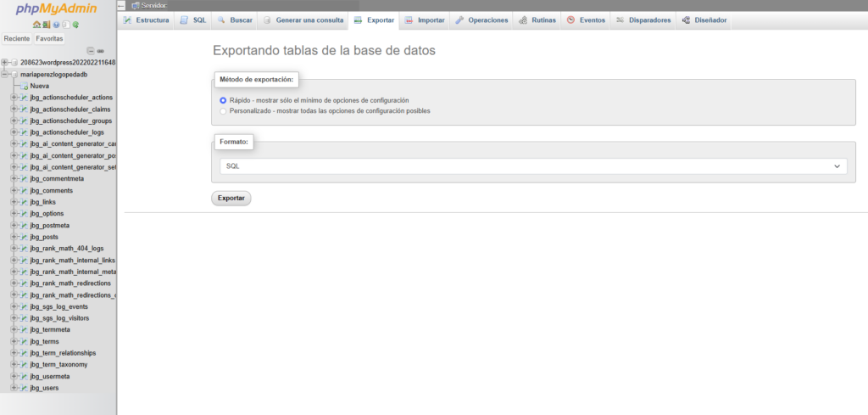The width and height of the screenshot is (868, 415).
Task: Open the Estructura tab
Action: (146, 20)
